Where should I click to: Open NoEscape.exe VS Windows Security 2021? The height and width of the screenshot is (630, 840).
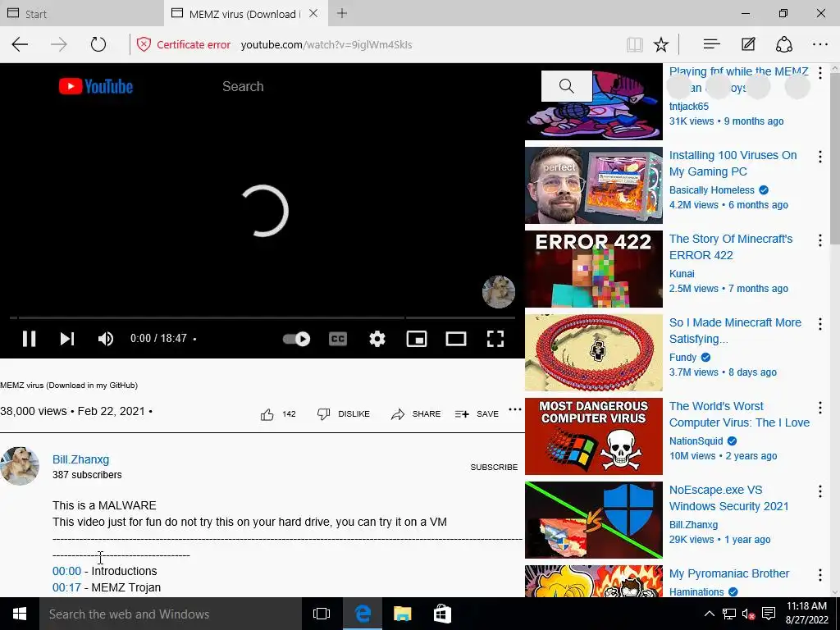tap(728, 498)
